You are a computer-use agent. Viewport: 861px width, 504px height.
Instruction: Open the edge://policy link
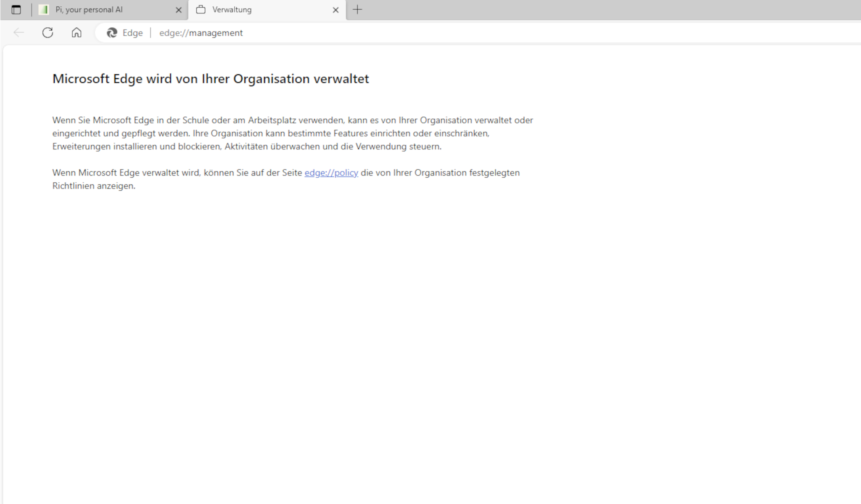(x=331, y=173)
